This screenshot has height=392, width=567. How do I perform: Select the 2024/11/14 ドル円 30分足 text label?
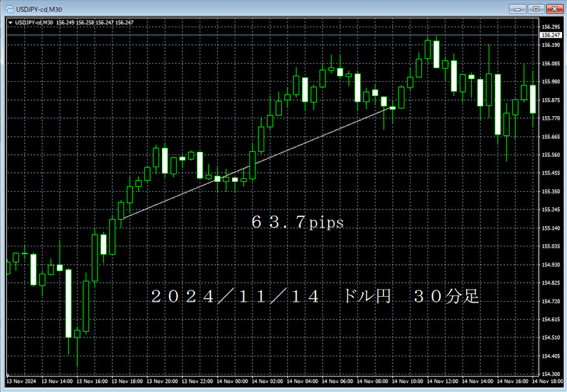coord(315,296)
